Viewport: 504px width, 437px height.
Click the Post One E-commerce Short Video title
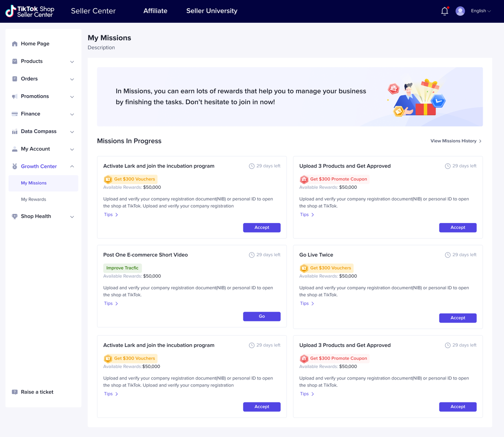[x=146, y=255]
